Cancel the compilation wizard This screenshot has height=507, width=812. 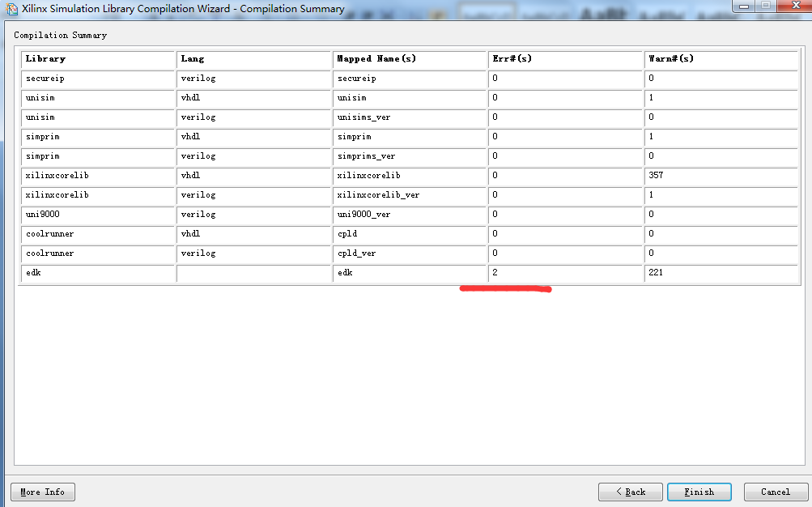(776, 492)
